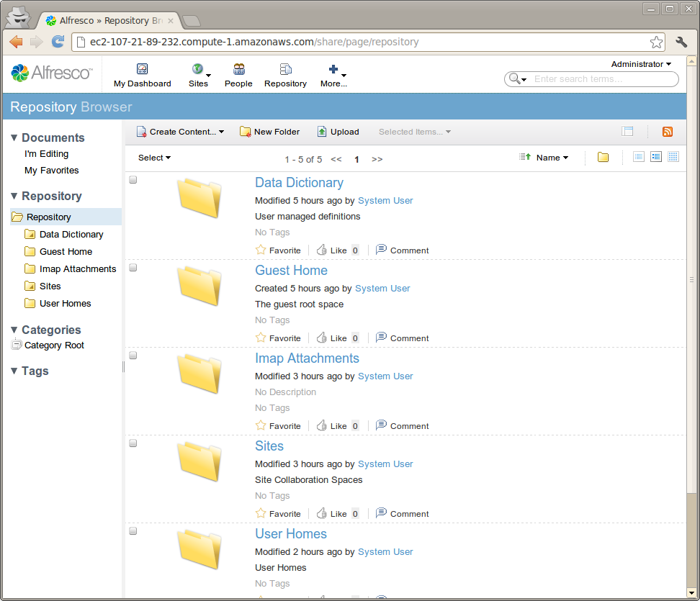700x601 pixels.
Task: Open the Data Dictionary title link
Action: click(x=299, y=183)
